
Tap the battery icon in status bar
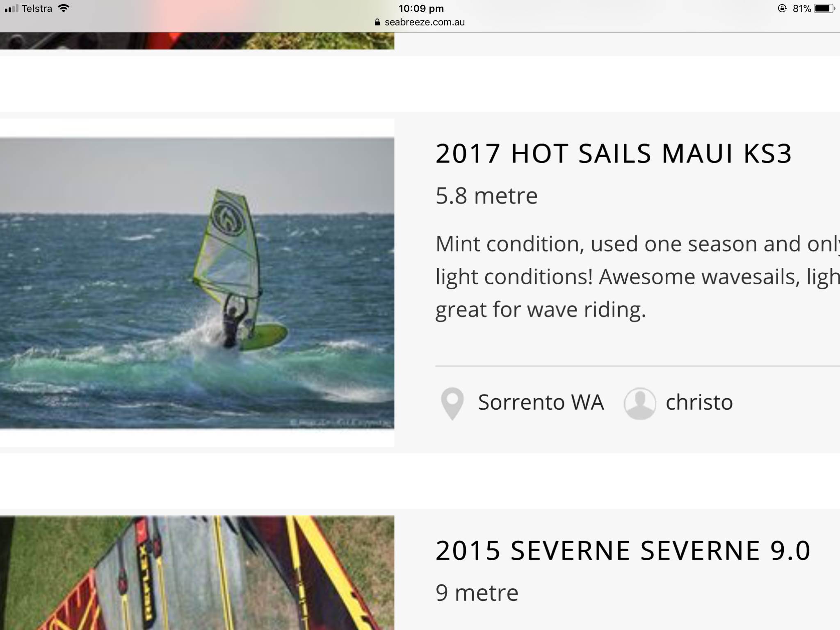pyautogui.click(x=824, y=9)
